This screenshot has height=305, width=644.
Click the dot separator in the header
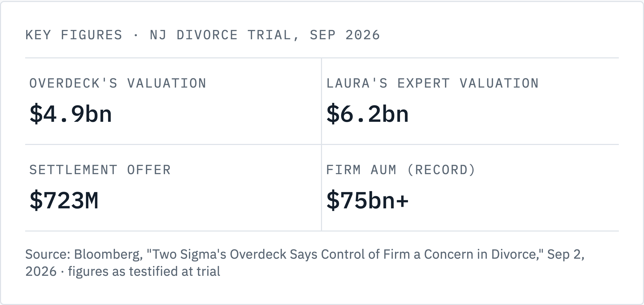tap(136, 35)
